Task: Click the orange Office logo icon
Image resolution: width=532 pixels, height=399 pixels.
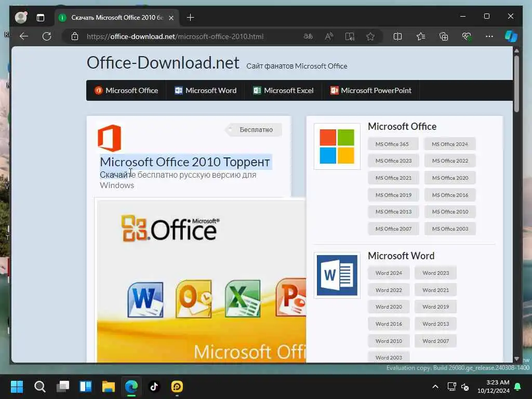Action: 110,138
